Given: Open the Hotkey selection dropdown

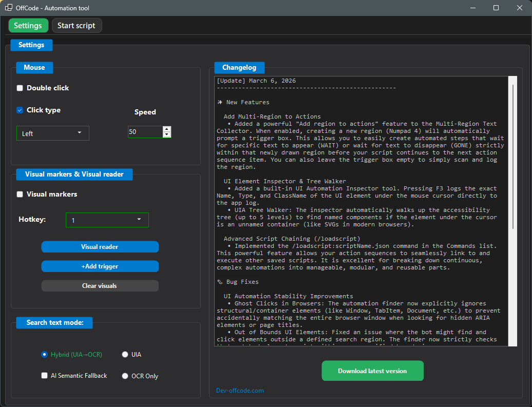Looking at the screenshot, I should [x=107, y=220].
